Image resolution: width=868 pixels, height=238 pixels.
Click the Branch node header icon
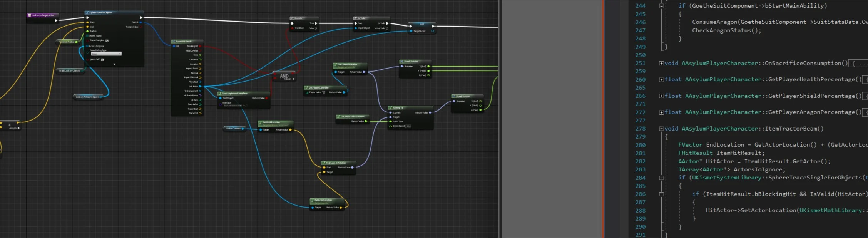coord(293,18)
